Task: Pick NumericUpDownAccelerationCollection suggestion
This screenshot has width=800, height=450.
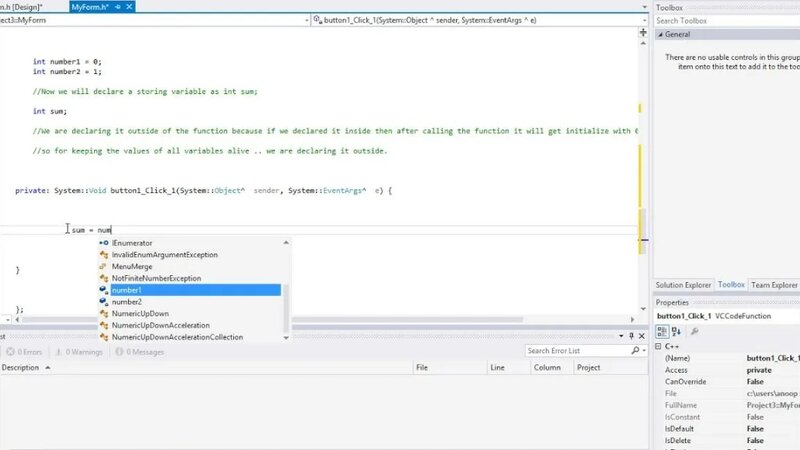Action: click(x=177, y=337)
